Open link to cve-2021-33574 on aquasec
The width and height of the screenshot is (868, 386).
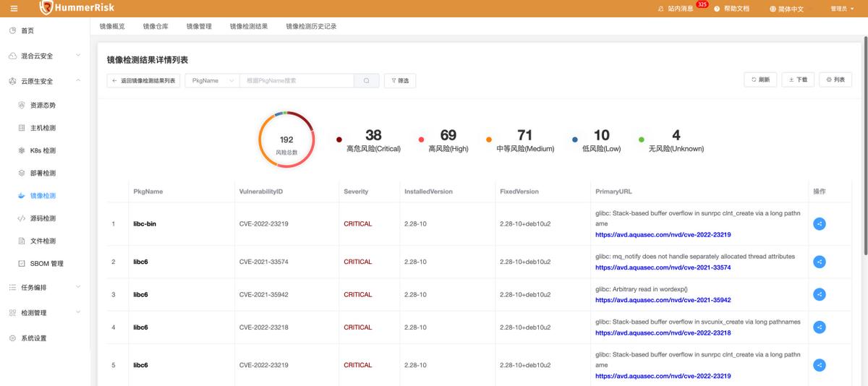pyautogui.click(x=663, y=267)
